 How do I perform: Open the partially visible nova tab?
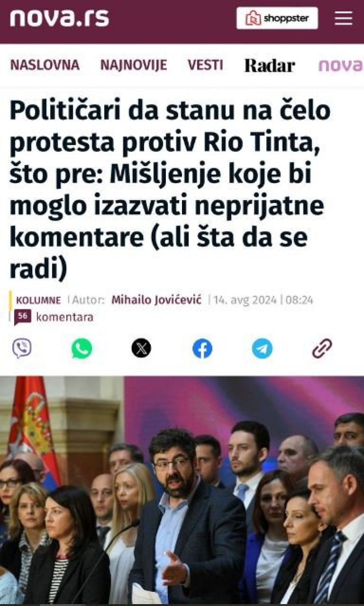pos(341,66)
